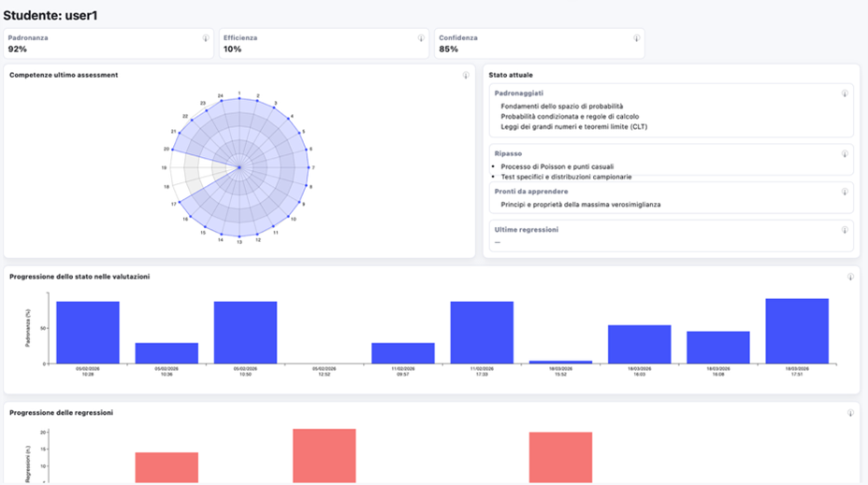Viewport: 868px width, 485px height.
Task: Click the Stato attuale title
Action: click(x=511, y=75)
